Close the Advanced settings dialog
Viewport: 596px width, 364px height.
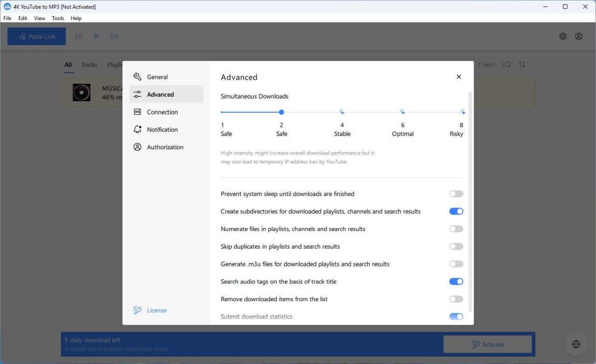[459, 77]
